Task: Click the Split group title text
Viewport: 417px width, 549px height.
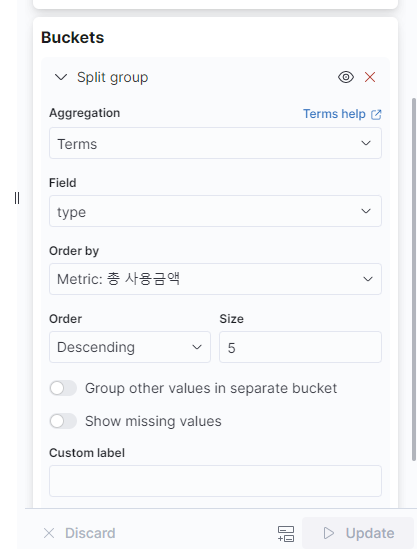Action: click(112, 77)
